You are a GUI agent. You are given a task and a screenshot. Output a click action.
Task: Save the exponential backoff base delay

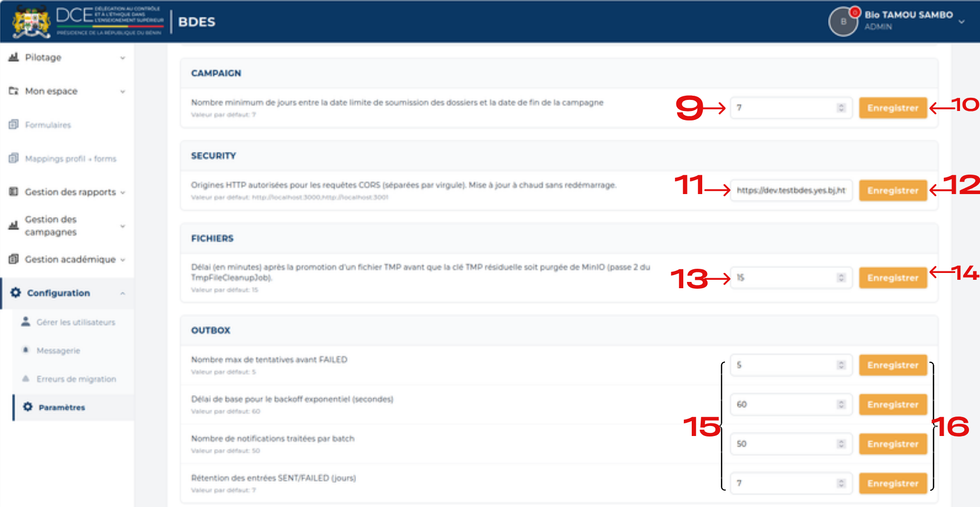[x=893, y=404]
